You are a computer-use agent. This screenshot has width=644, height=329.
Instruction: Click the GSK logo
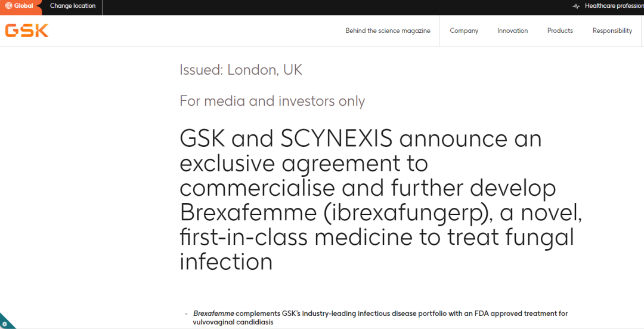click(x=27, y=30)
